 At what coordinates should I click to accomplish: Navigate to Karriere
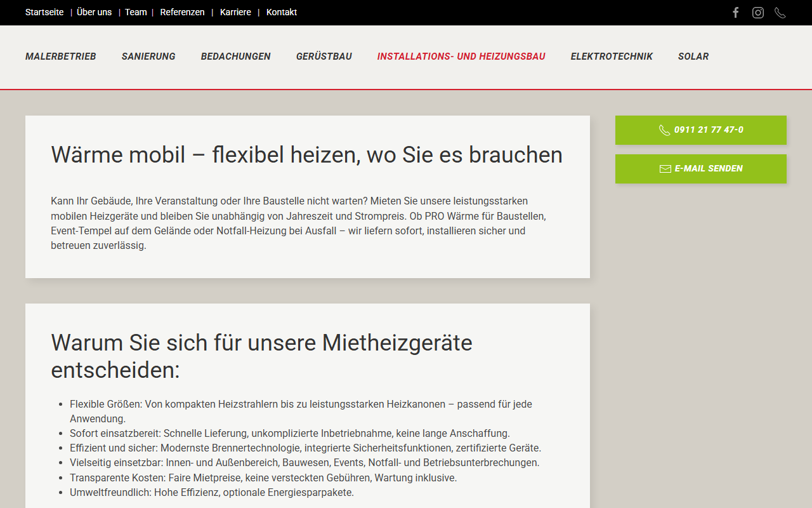(235, 12)
